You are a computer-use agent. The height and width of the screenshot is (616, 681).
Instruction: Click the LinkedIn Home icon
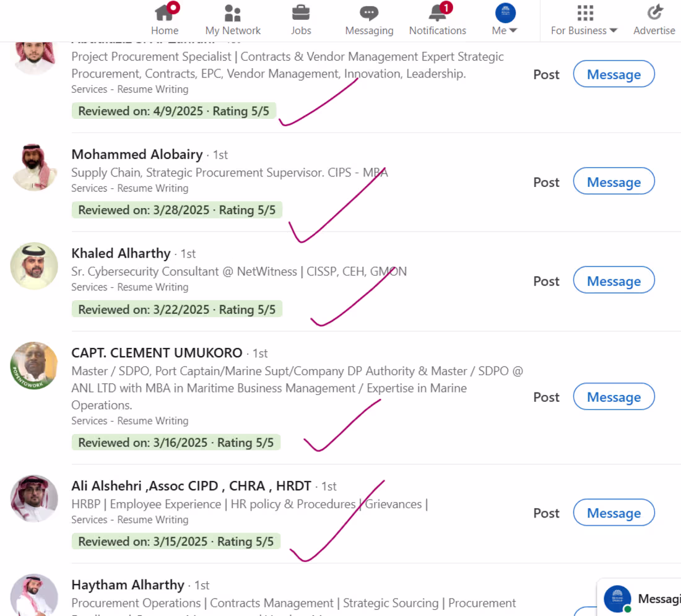coord(164,14)
